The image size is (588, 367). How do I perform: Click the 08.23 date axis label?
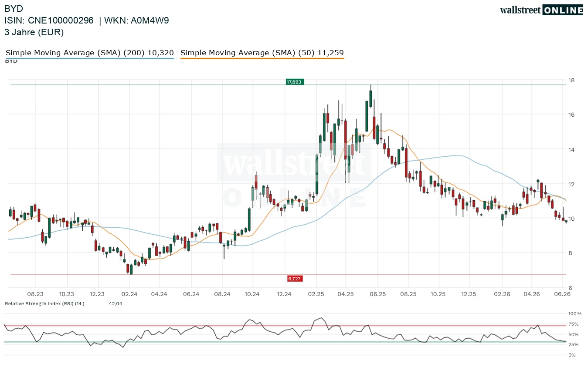(35, 294)
